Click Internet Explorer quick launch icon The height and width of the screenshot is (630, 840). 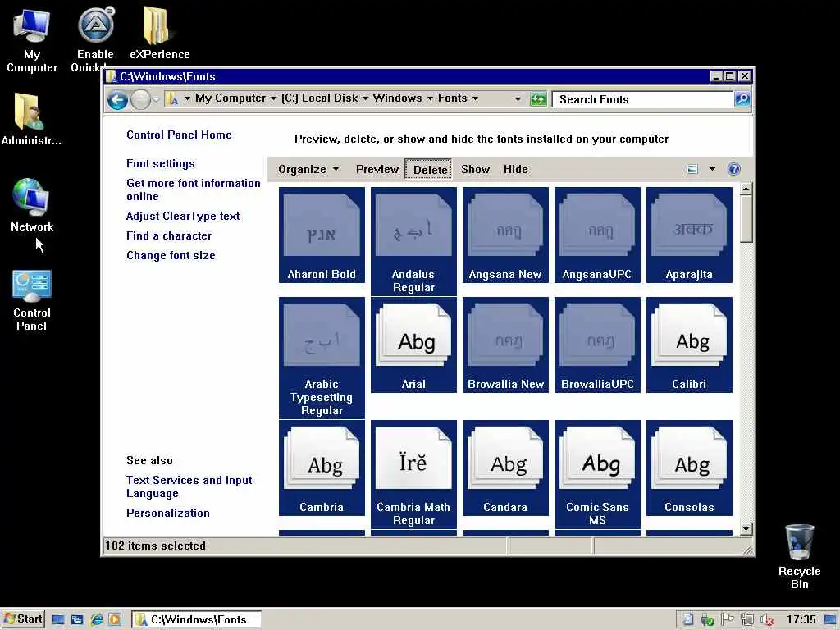[97, 619]
